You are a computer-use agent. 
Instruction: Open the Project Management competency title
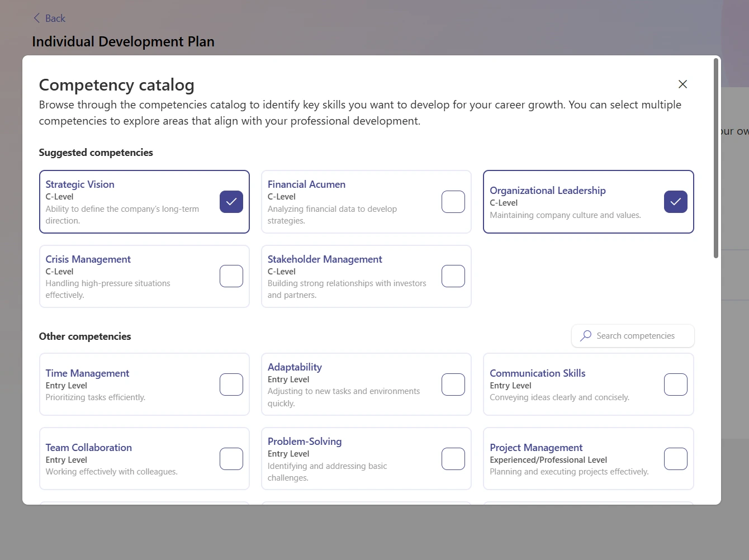coord(536,448)
